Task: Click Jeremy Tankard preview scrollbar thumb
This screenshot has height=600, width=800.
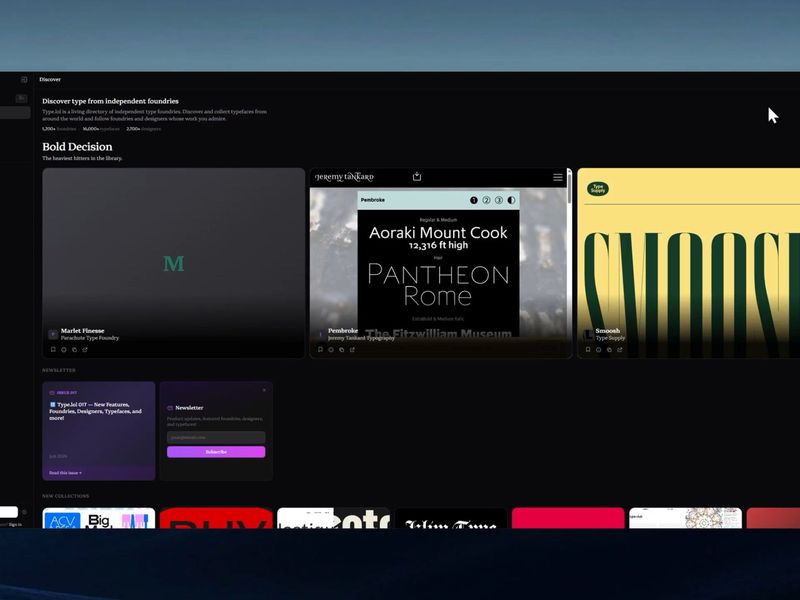Action: pyautogui.click(x=569, y=187)
